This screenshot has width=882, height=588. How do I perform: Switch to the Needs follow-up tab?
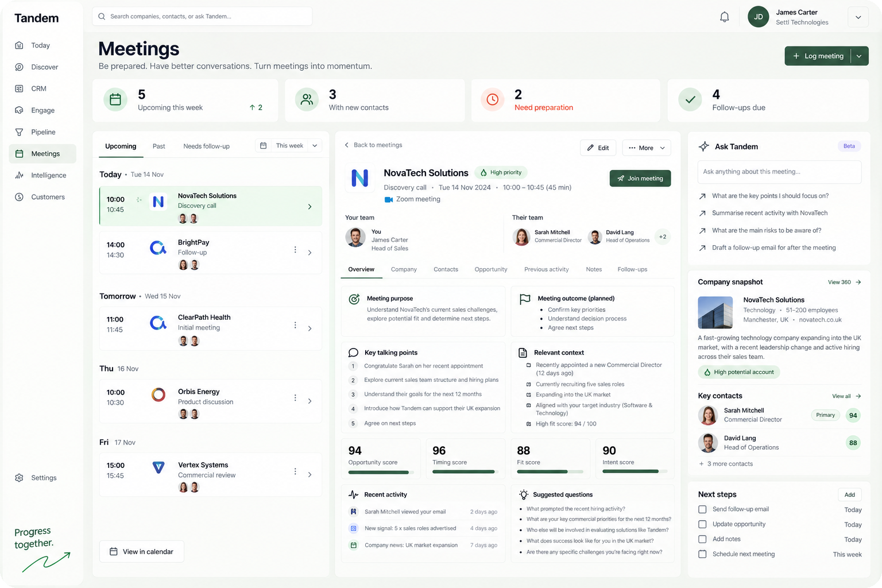coord(206,146)
